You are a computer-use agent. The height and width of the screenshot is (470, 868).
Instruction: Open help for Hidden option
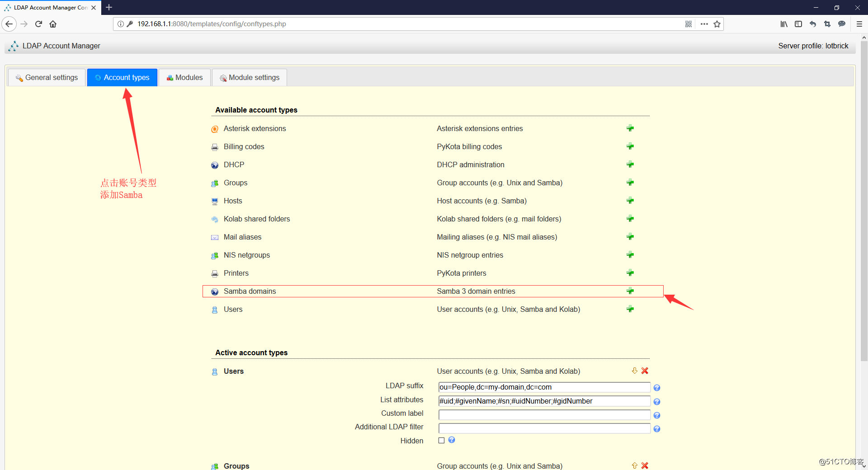452,440
